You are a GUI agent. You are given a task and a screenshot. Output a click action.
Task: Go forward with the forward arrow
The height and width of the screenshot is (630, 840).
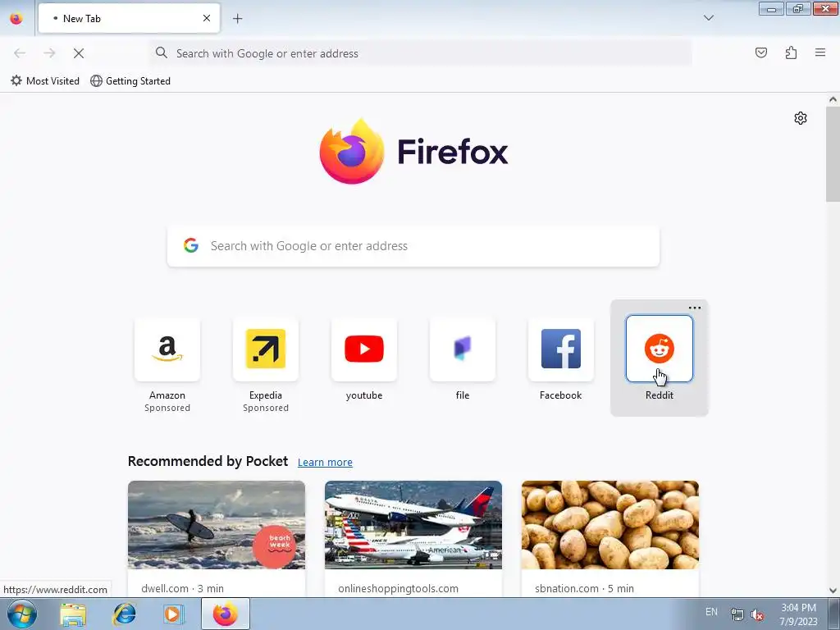pyautogui.click(x=49, y=53)
